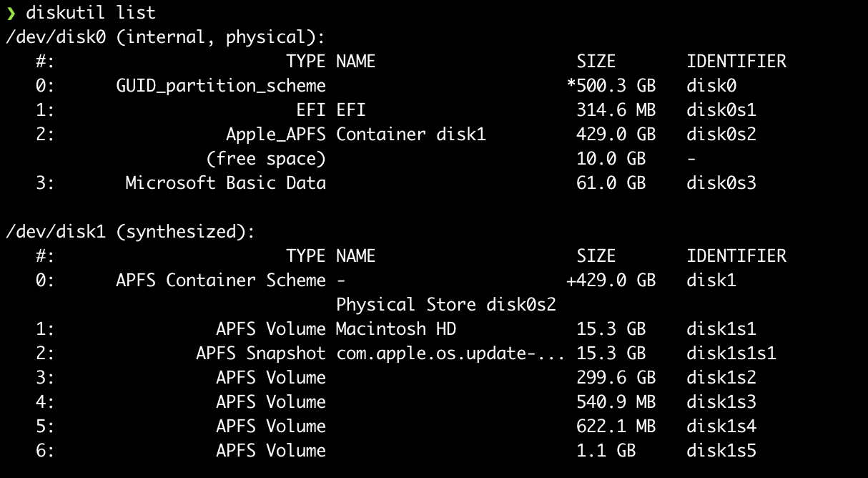The height and width of the screenshot is (478, 868).
Task: Click the '540.9 MB' size value
Action: 616,402
